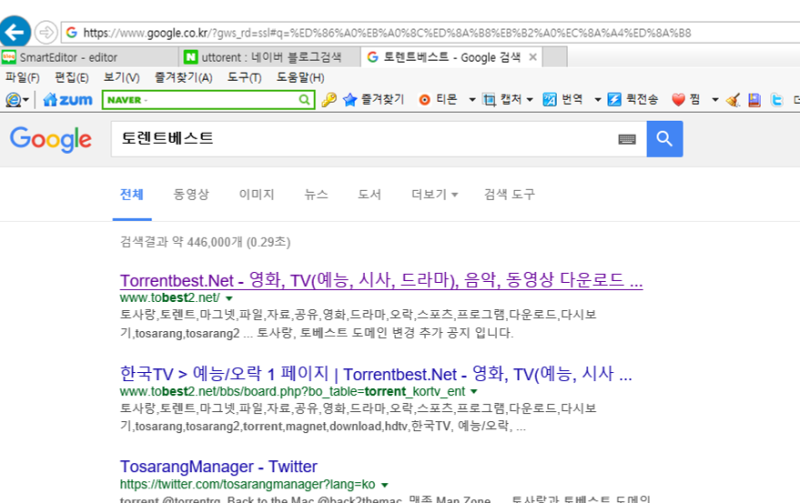Image resolution: width=800 pixels, height=503 pixels.
Task: Click the 캡처 capture tool
Action: pos(502,99)
